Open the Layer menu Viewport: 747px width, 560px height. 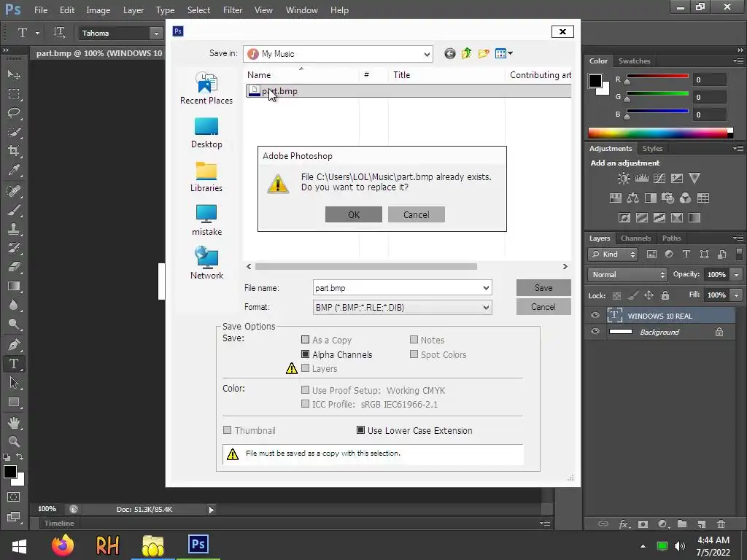pos(133,10)
